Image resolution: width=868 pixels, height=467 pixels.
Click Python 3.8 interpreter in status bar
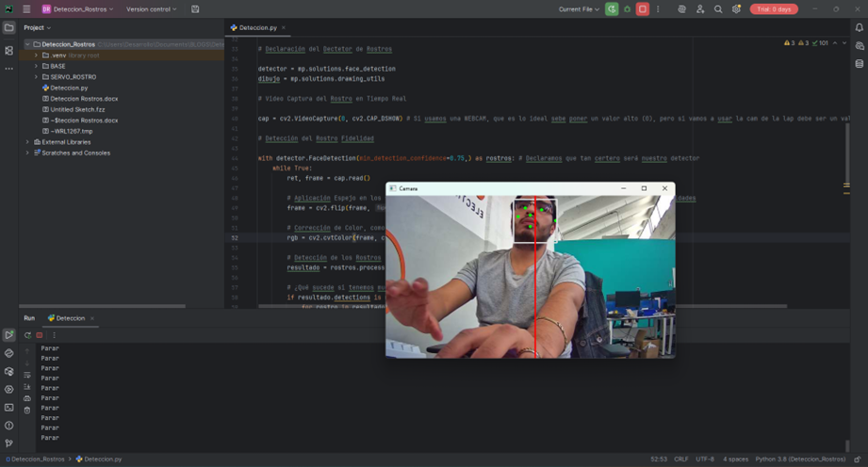[800, 459]
